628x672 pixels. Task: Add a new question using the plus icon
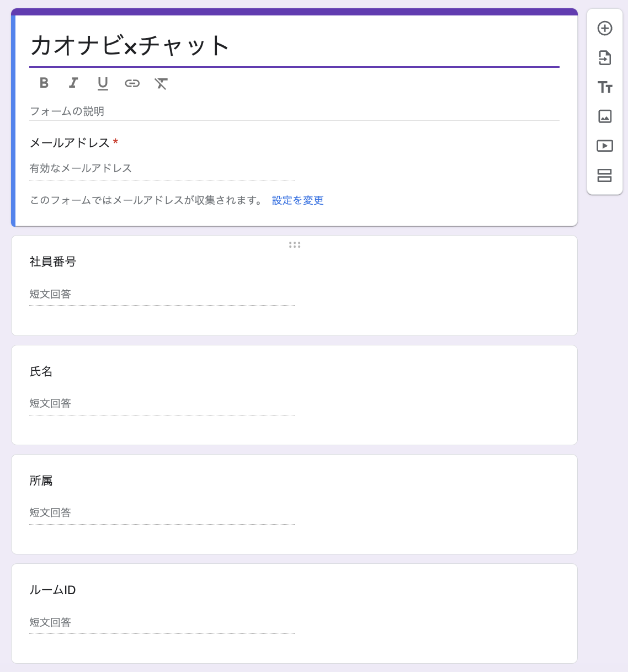pyautogui.click(x=605, y=29)
